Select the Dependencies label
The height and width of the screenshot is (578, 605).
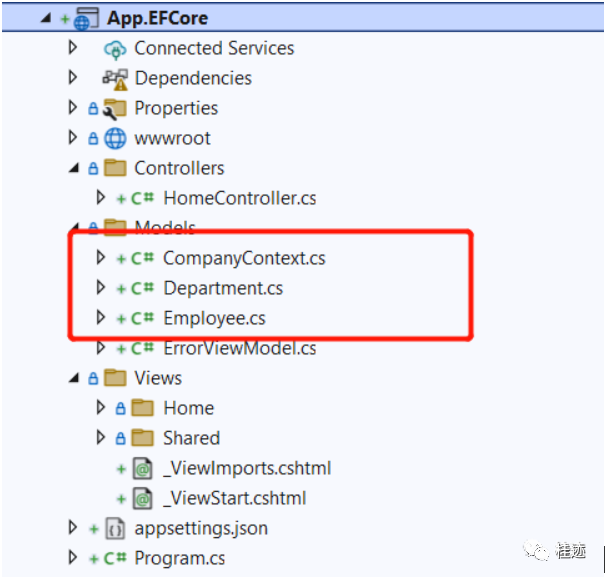[x=193, y=79]
